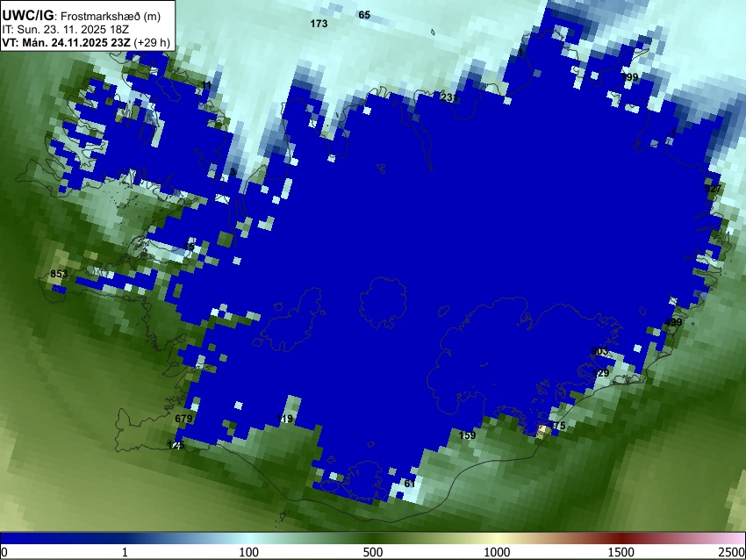Click the map value '129'
This screenshot has height=560, width=746.
pos(601,373)
